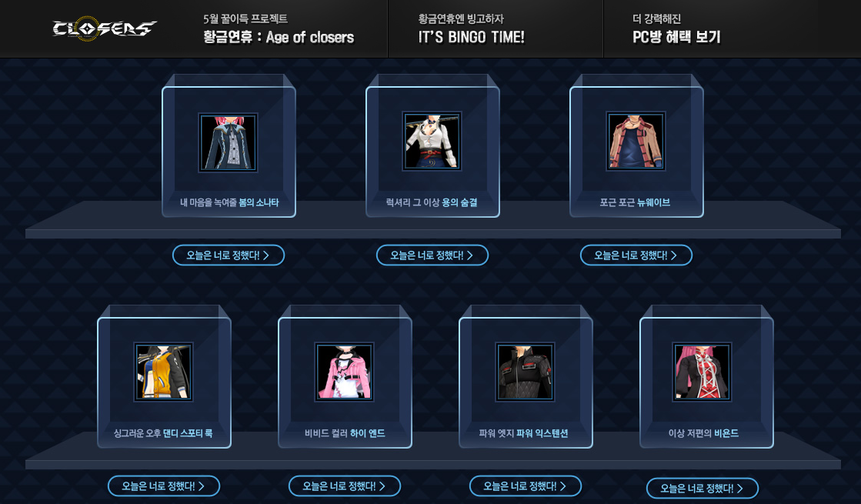The height and width of the screenshot is (504, 861).
Task: Select the 용의 숨결 costume icon
Action: [x=432, y=141]
